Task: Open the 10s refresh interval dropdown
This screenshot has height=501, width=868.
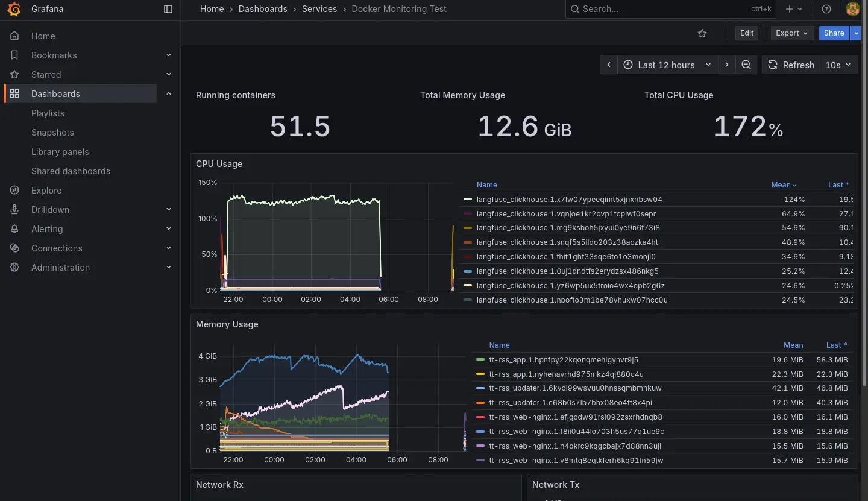Action: (840, 65)
